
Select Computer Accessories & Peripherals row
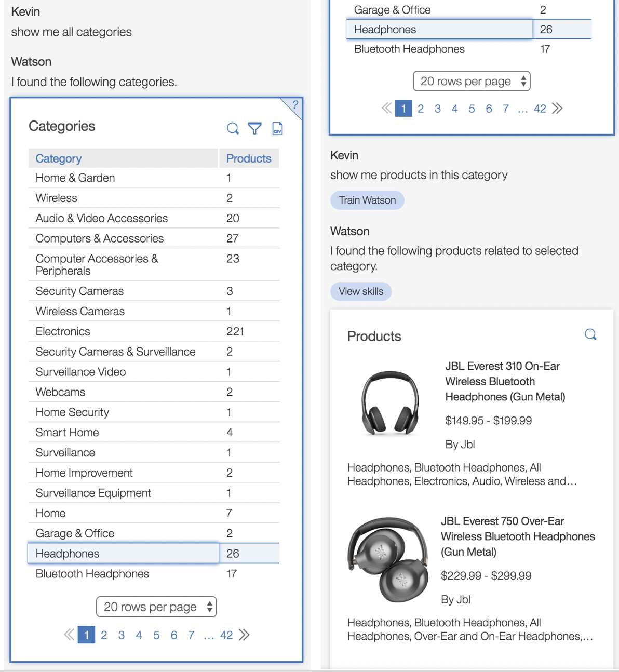154,265
